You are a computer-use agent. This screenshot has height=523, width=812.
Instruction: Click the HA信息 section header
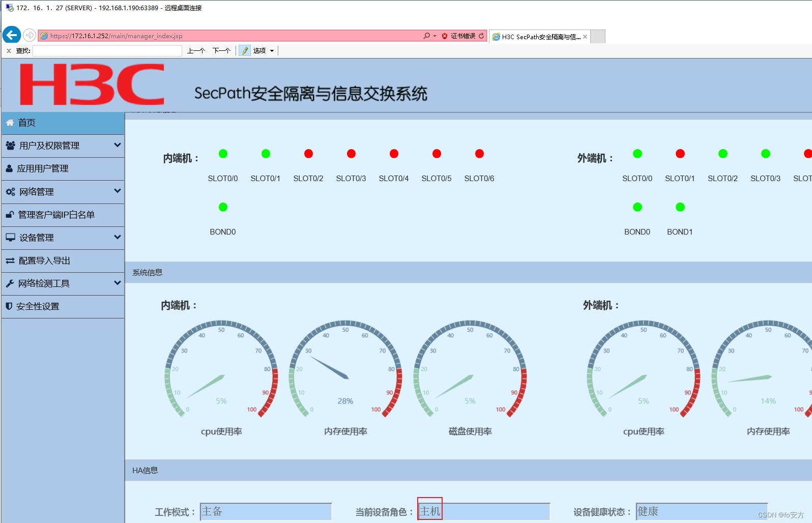tap(468, 471)
